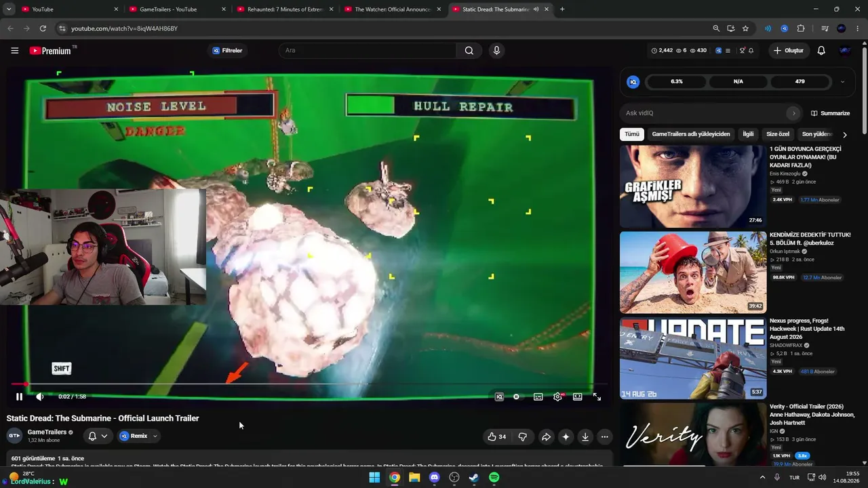The height and width of the screenshot is (488, 868).
Task: Download the video
Action: (585, 437)
